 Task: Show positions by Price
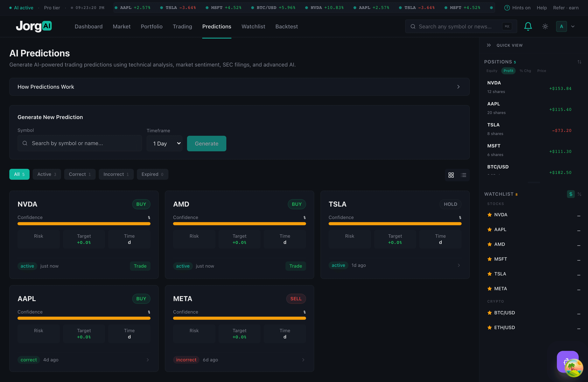(x=542, y=71)
